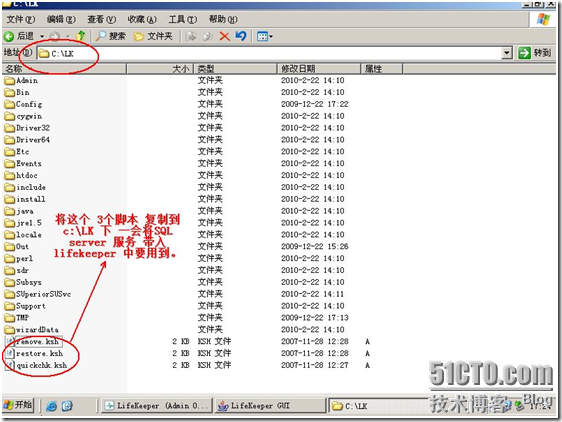
Task: Open the Windows Start (开始) button
Action: tap(18, 405)
